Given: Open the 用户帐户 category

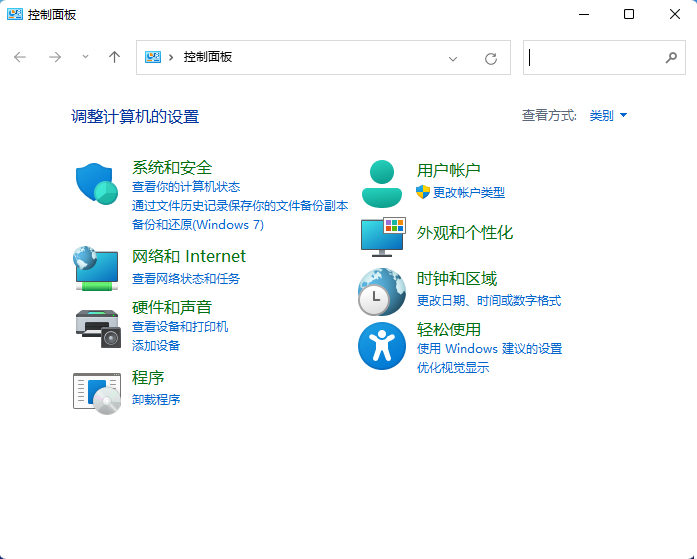Looking at the screenshot, I should tap(449, 170).
